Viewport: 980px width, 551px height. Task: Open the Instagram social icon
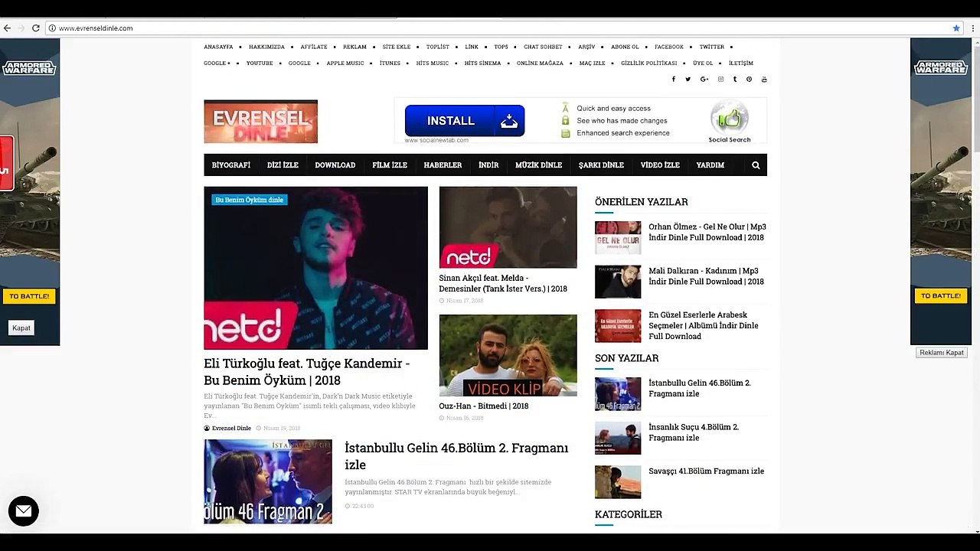(720, 80)
